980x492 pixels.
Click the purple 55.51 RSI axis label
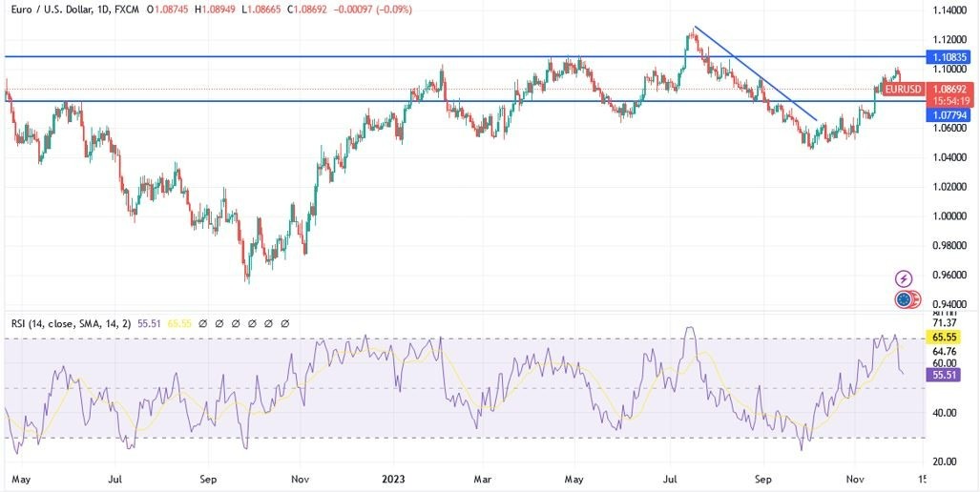tap(945, 375)
